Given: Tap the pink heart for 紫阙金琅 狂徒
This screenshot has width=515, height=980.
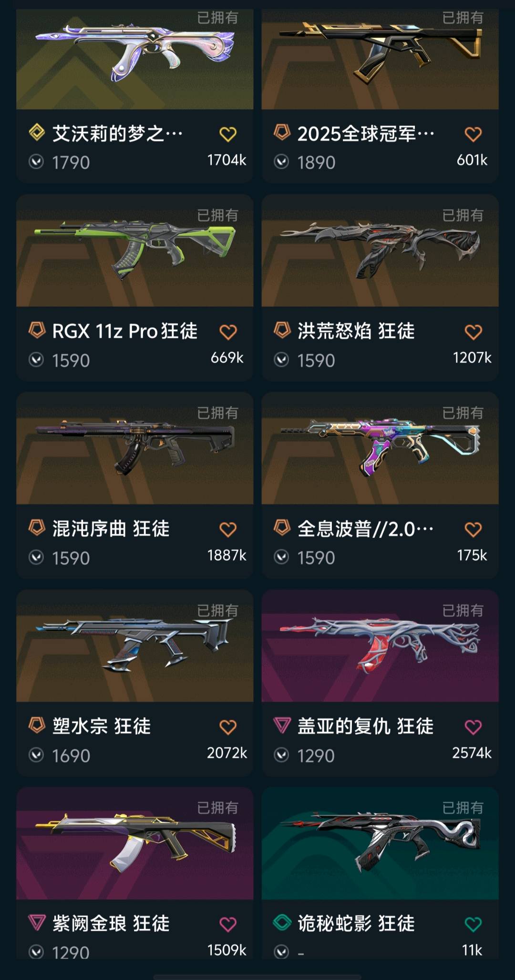Looking at the screenshot, I should pyautogui.click(x=228, y=925).
